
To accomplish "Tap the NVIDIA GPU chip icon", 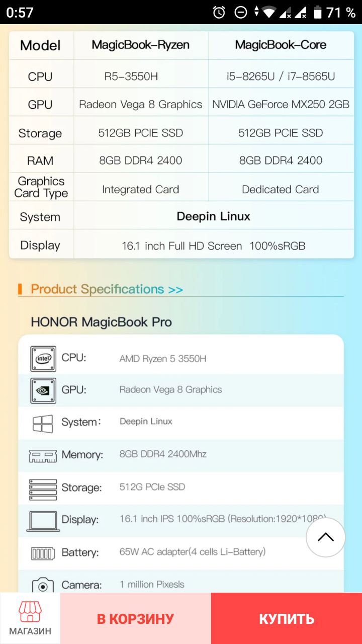I will [x=43, y=390].
